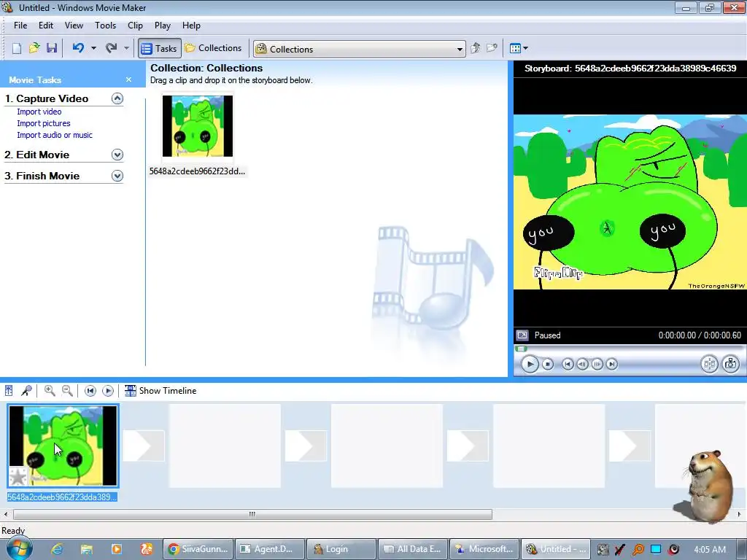Click the new collection folder icon
The width and height of the screenshot is (747, 560).
492,48
